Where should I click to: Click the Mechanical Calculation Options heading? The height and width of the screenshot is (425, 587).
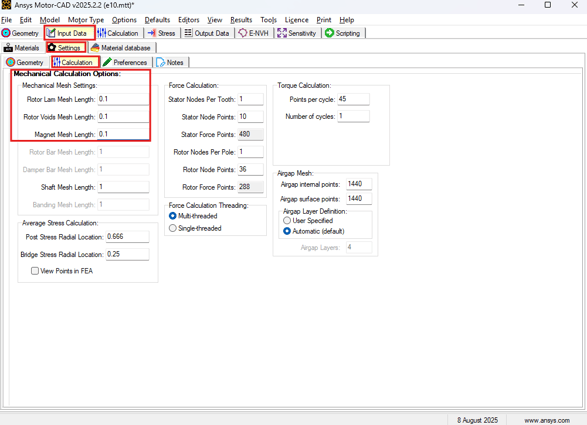click(67, 74)
